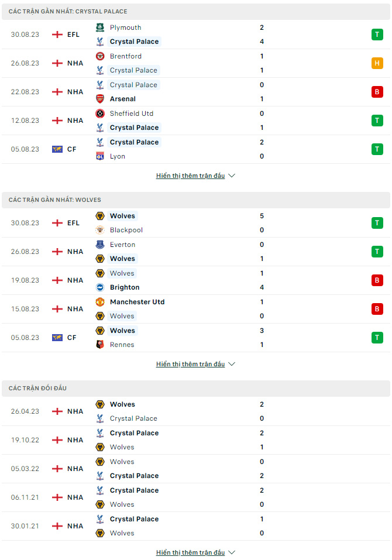Expand more Crystal Palace recent matches
The image size is (392, 560).
195,176
